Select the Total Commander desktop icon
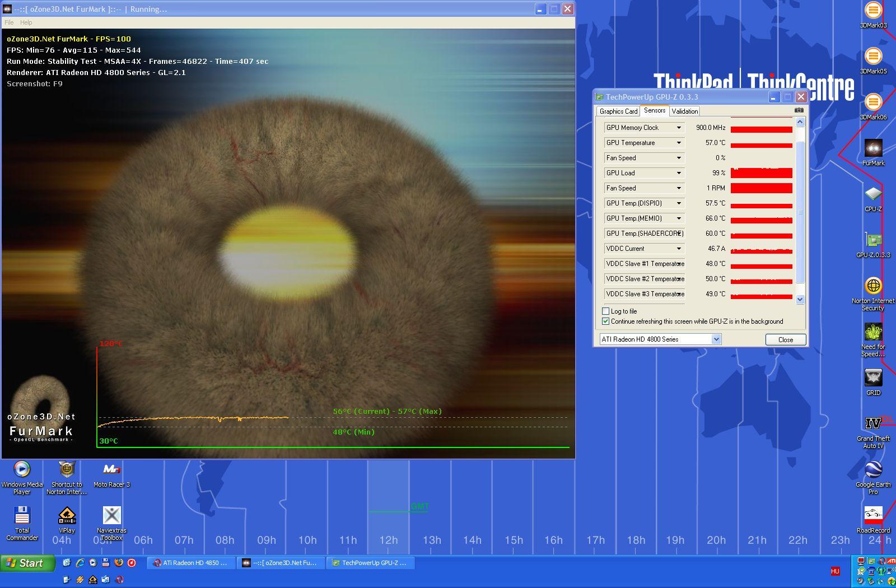This screenshot has height=588, width=896. click(22, 524)
